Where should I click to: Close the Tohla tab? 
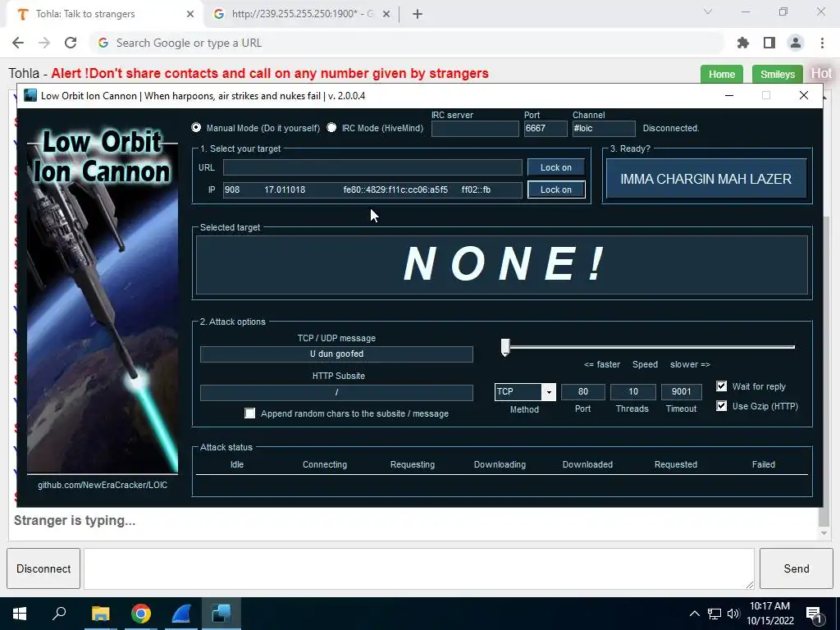tap(190, 14)
